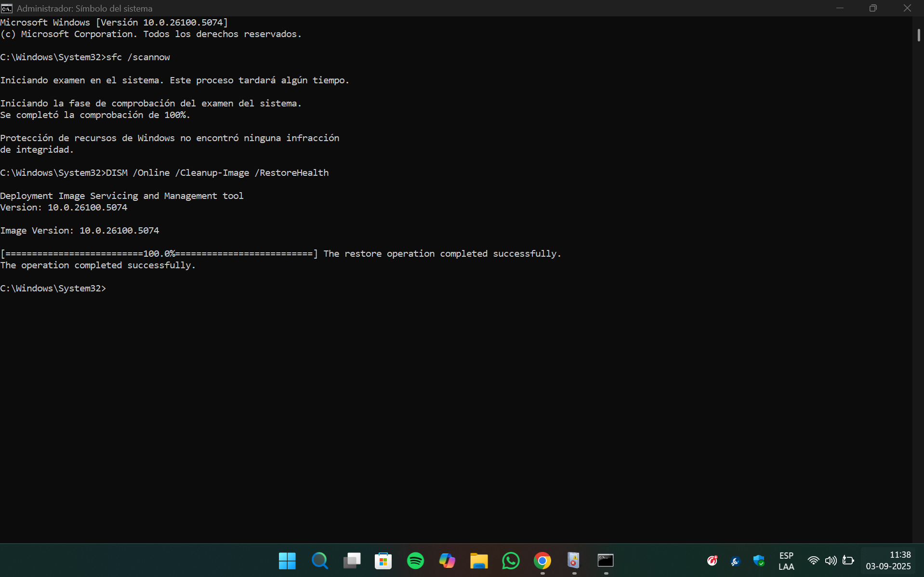This screenshot has height=577, width=924.
Task: Switch input language ESP LAA
Action: (786, 561)
